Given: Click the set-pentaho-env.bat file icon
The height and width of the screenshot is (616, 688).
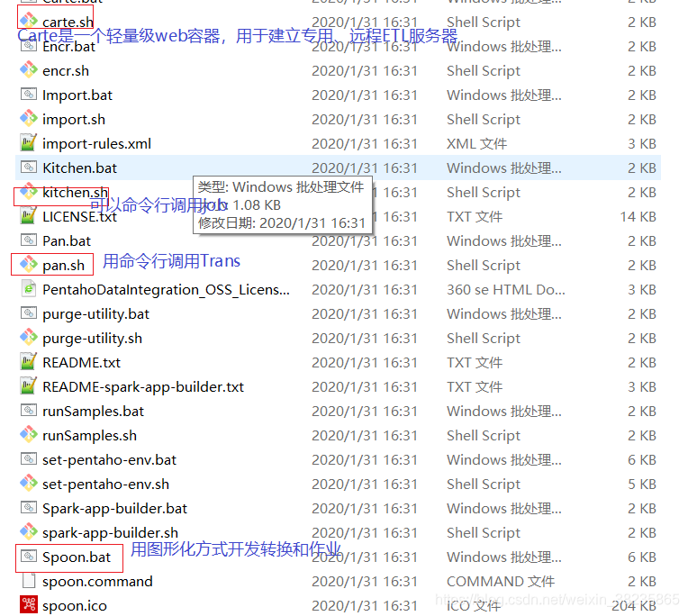Looking at the screenshot, I should 29,458.
